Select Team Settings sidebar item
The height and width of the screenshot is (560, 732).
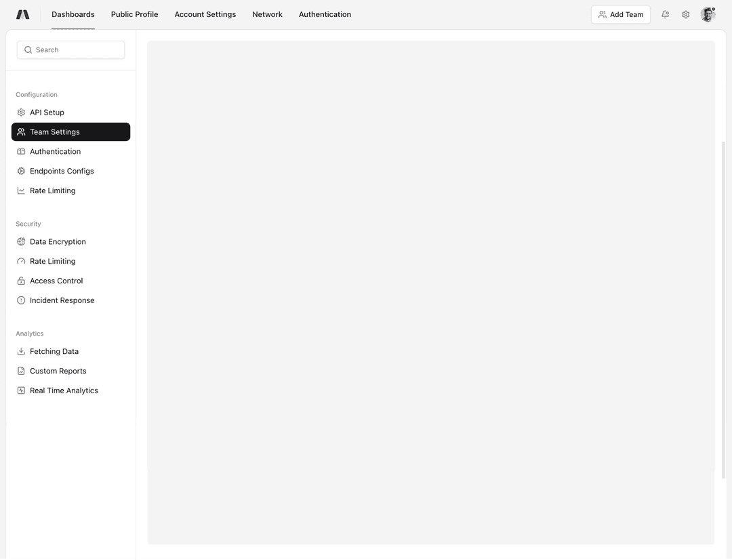pyautogui.click(x=70, y=132)
